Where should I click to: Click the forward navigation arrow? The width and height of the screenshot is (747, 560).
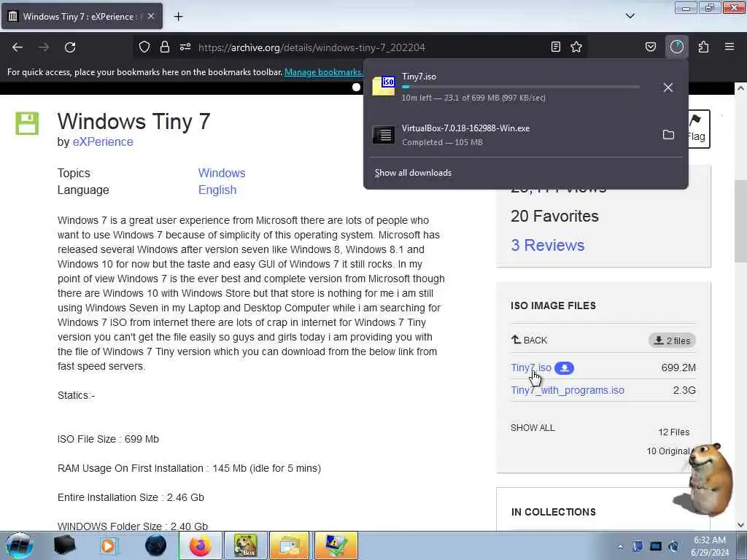tap(43, 47)
